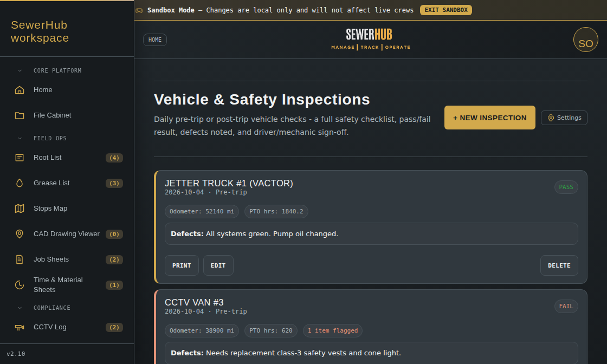This screenshot has height=364, width=607.
Task: Open inspection Settings
Action: pyautogui.click(x=564, y=118)
